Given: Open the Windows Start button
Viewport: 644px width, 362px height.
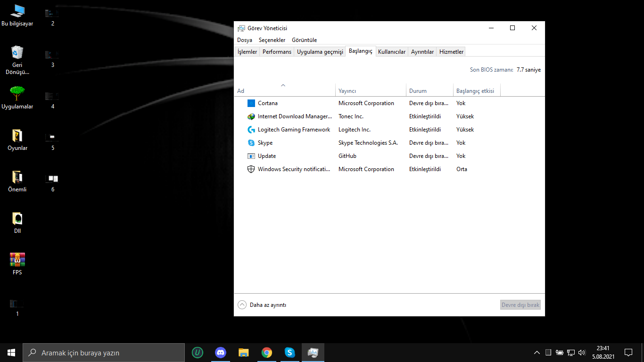Looking at the screenshot, I should [x=11, y=353].
